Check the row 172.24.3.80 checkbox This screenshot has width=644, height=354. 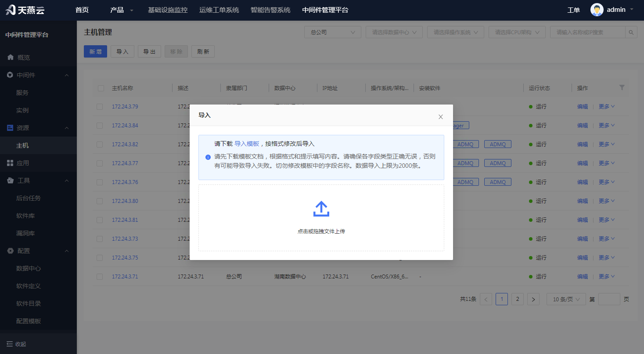click(x=100, y=201)
